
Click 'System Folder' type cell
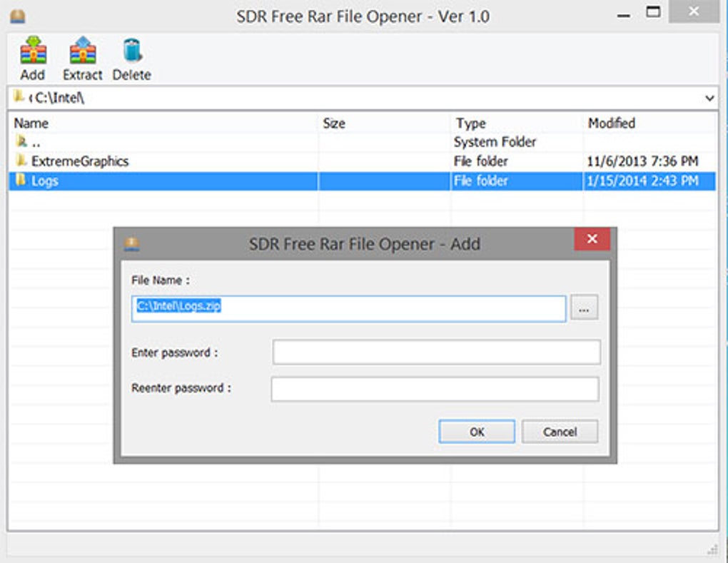click(x=495, y=141)
